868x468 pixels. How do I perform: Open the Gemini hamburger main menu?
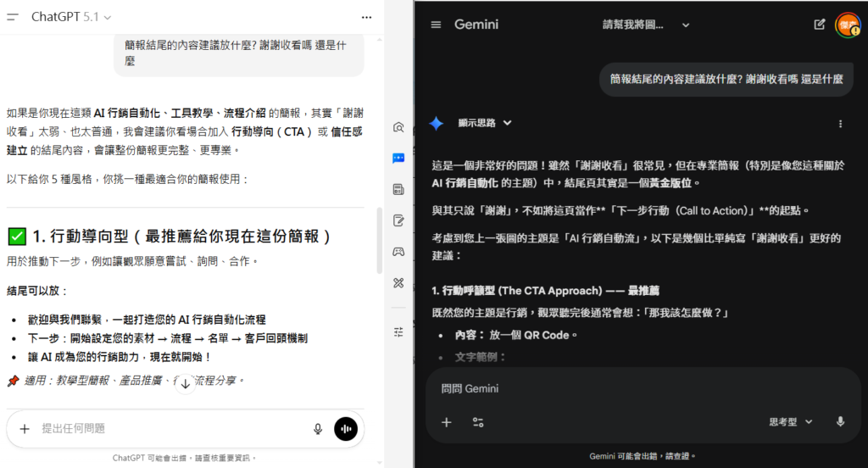tap(436, 25)
